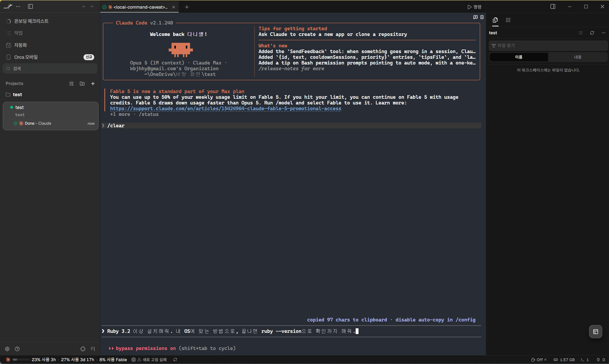609x364 pixels.
Task: Focus the 파일 찾기 file search field
Action: (548, 46)
